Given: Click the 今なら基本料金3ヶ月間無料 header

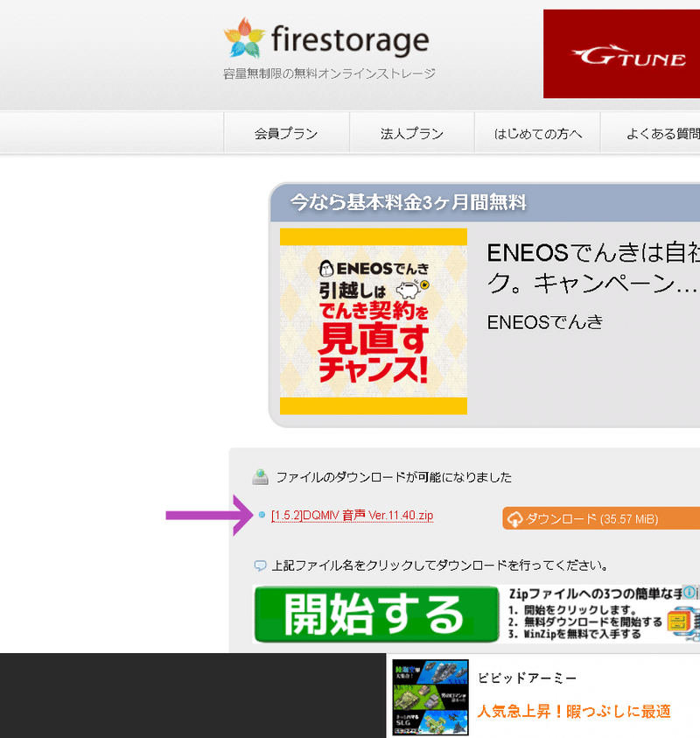Looking at the screenshot, I should point(409,203).
